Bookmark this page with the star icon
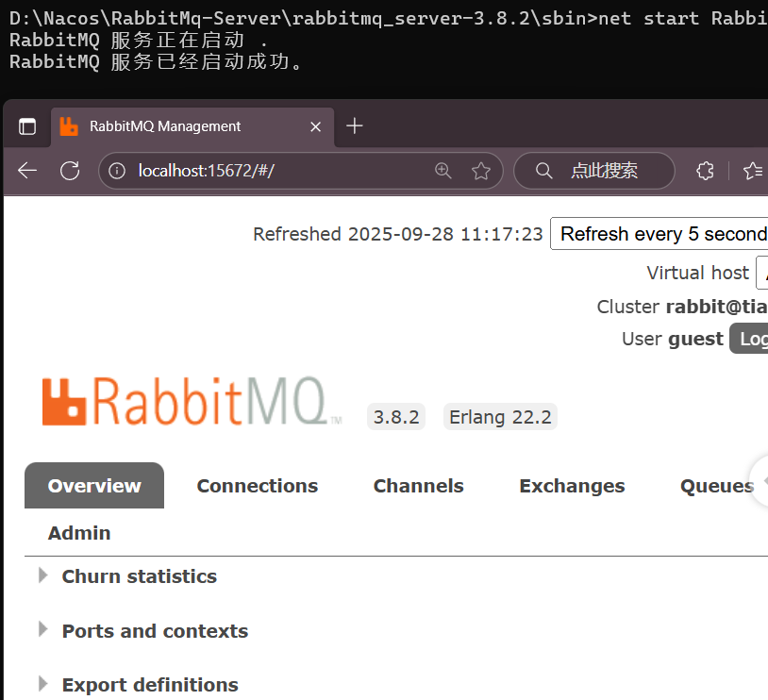 tap(481, 171)
